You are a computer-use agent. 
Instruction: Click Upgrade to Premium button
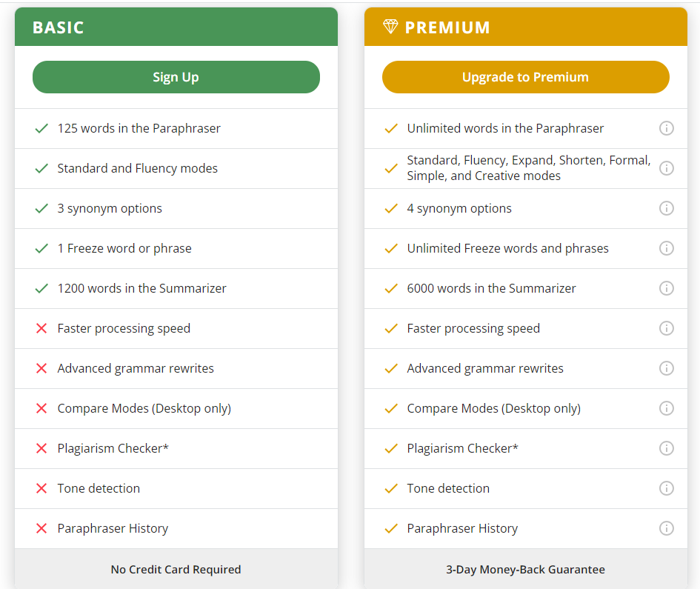click(x=525, y=77)
